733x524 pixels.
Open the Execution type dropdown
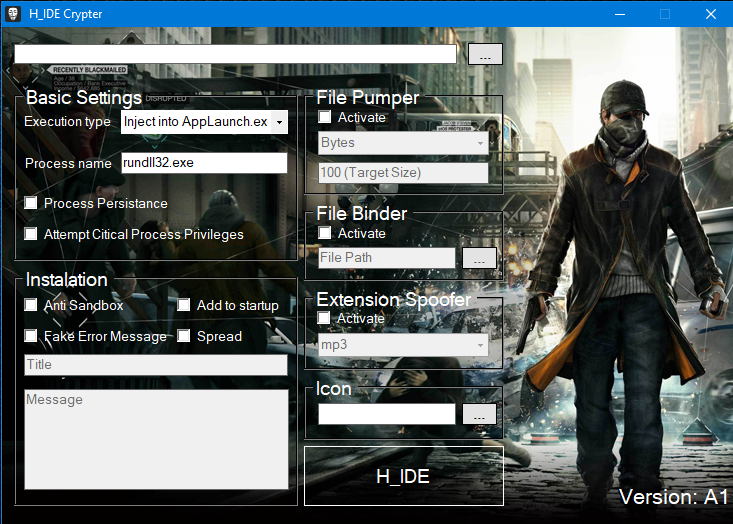click(x=204, y=122)
